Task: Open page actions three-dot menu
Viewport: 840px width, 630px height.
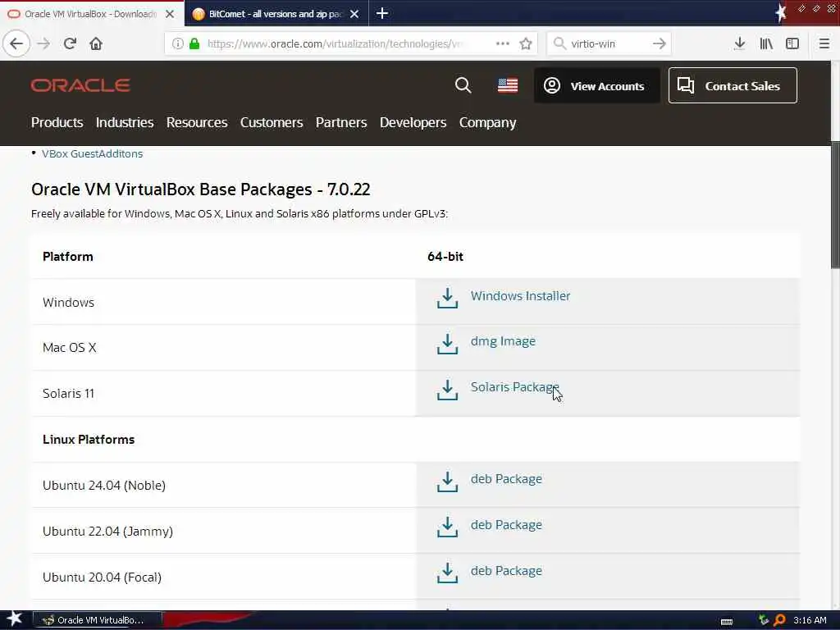Action: coord(503,43)
